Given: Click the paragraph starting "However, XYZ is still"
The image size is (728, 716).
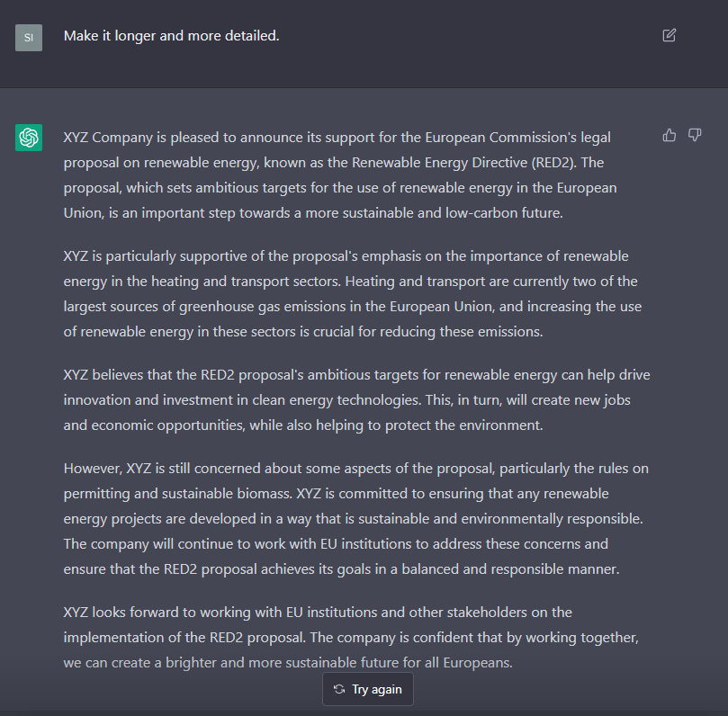Looking at the screenshot, I should coord(356,518).
